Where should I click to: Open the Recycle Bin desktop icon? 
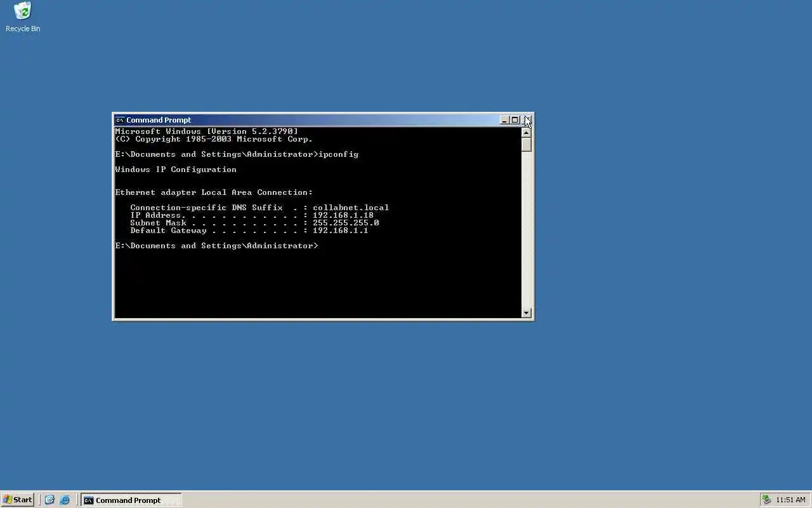[23, 17]
